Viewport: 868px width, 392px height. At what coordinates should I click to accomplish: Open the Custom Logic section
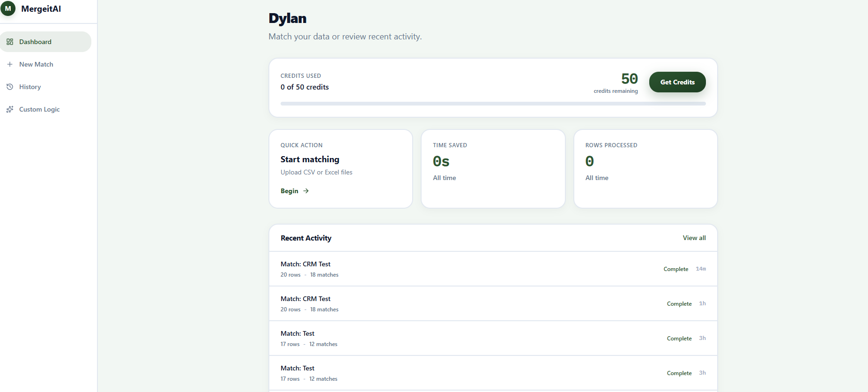click(45, 109)
